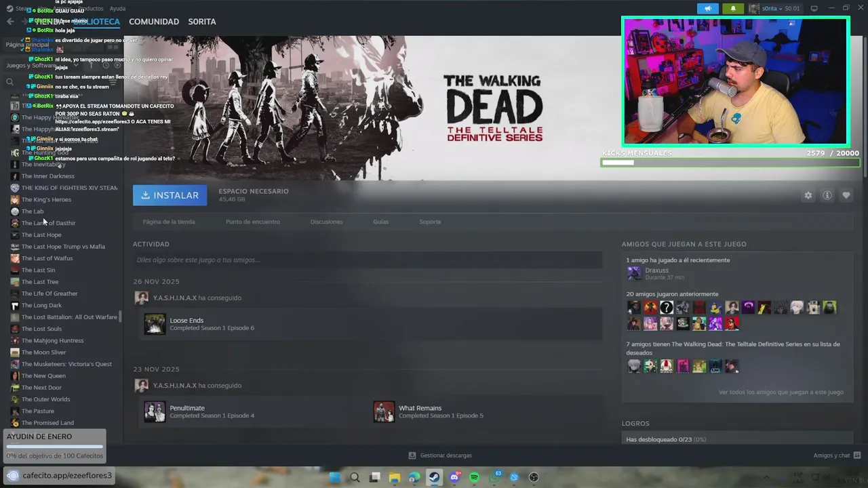Open Loose Ends achievement thumbnail
This screenshot has height=488, width=868.
coord(155,324)
